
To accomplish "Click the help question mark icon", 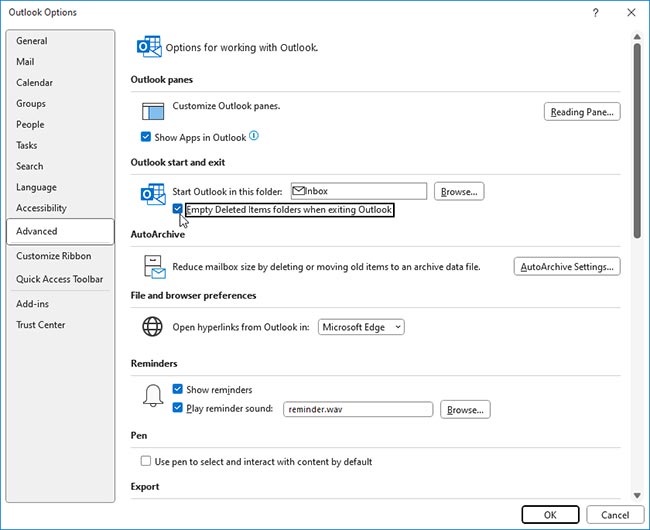I will [x=596, y=12].
